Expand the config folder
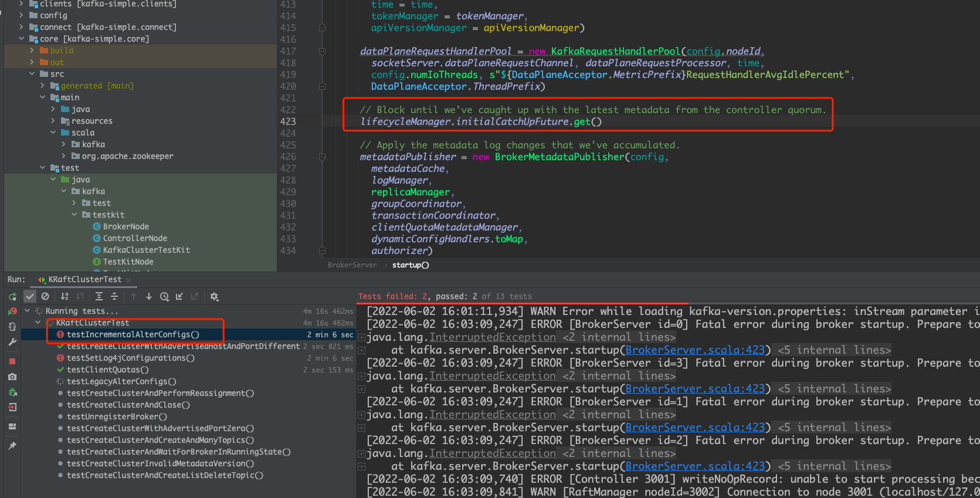The image size is (980, 498). pos(22,15)
